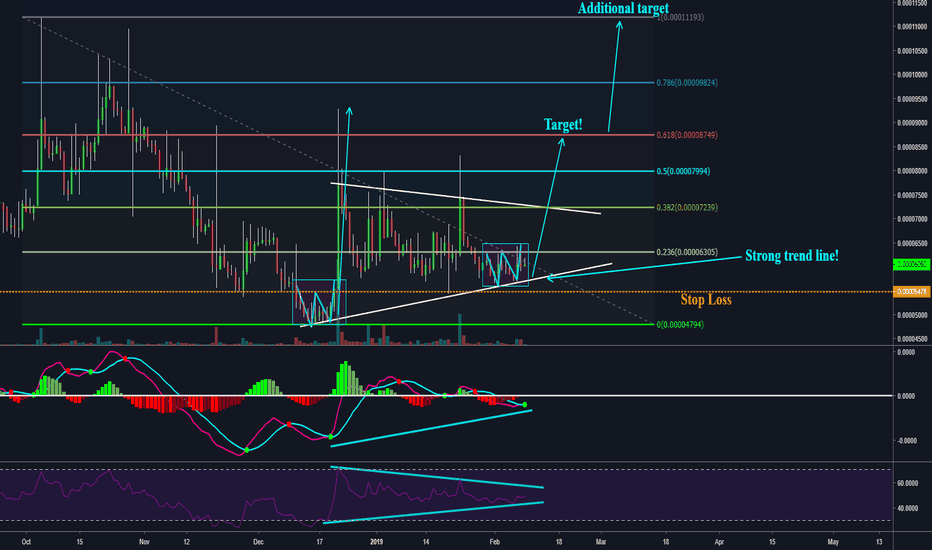This screenshot has height=550, width=932.
Task: Click the 0.5(0.00007994) Fibonacci label
Action: click(x=683, y=171)
